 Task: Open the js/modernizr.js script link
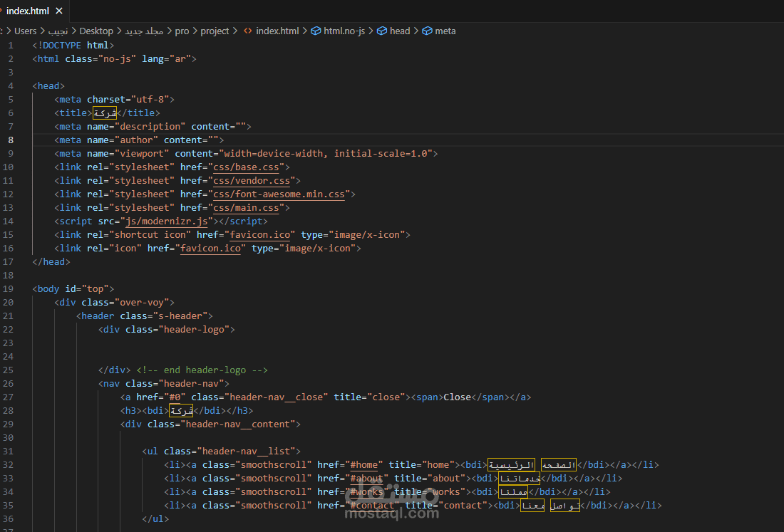click(x=167, y=221)
